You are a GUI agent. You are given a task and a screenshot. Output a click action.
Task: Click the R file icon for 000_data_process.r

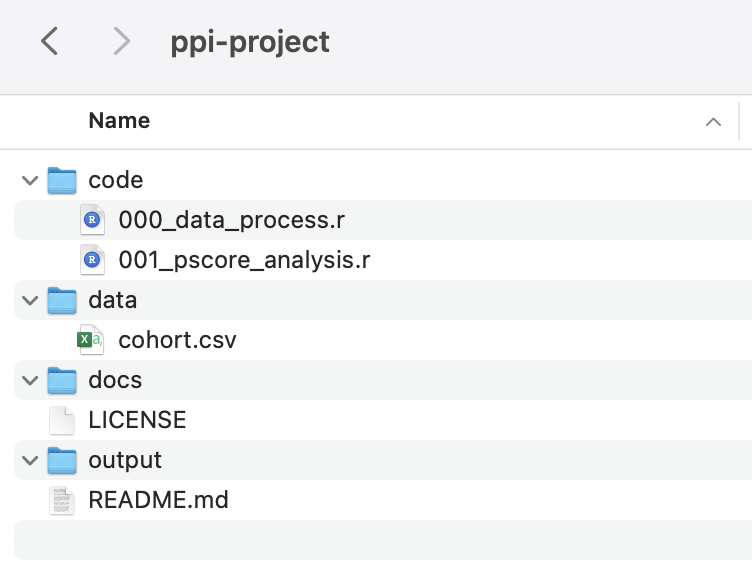(92, 220)
